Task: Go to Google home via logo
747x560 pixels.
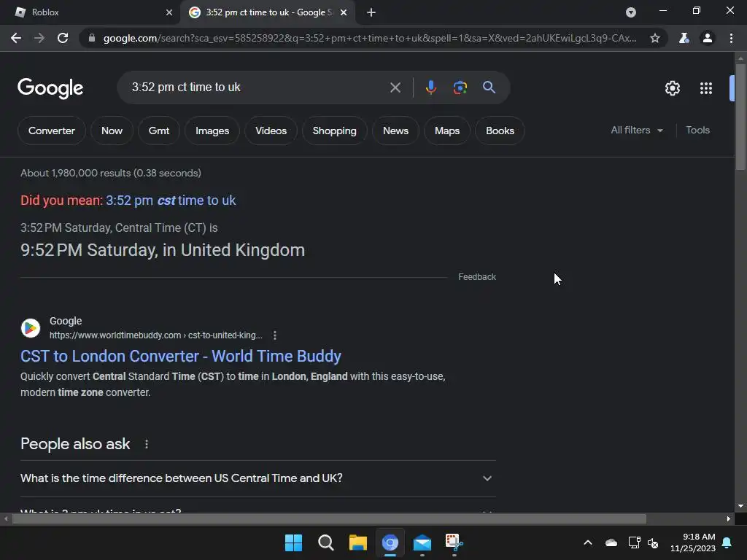Action: 50,88
